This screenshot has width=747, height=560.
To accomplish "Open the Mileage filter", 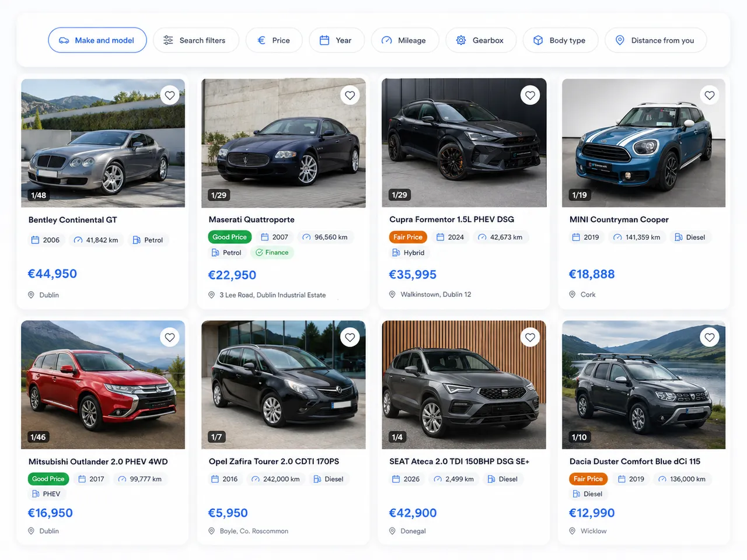I will [x=405, y=40].
